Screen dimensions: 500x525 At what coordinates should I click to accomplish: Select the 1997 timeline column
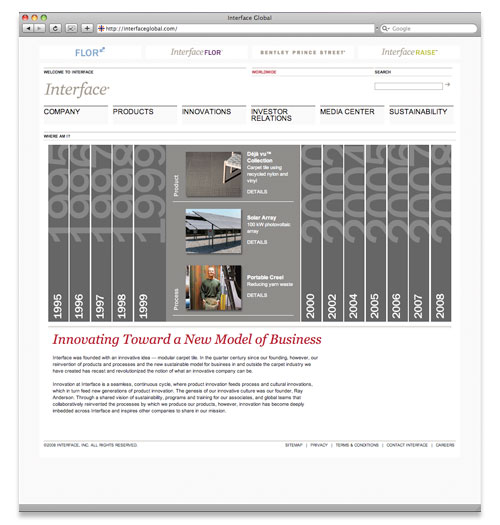pos(101,233)
